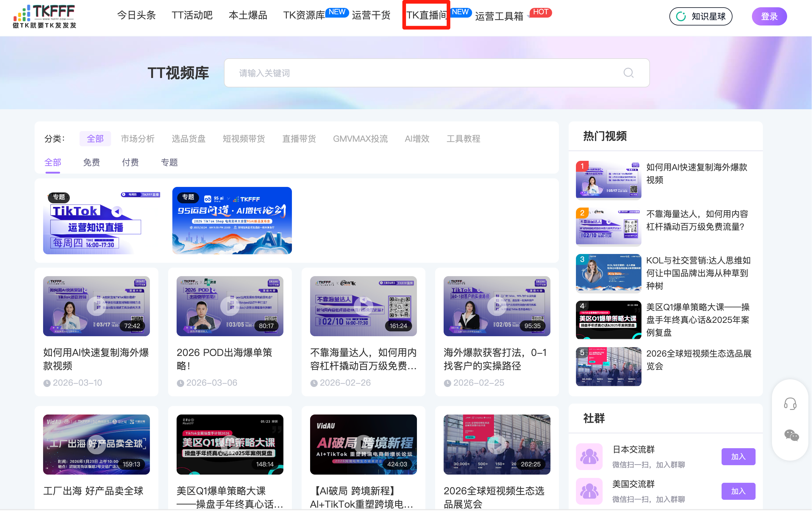Open the 2026 POD出海爆单策略 video thumbnail
The image size is (812, 511).
tap(230, 306)
